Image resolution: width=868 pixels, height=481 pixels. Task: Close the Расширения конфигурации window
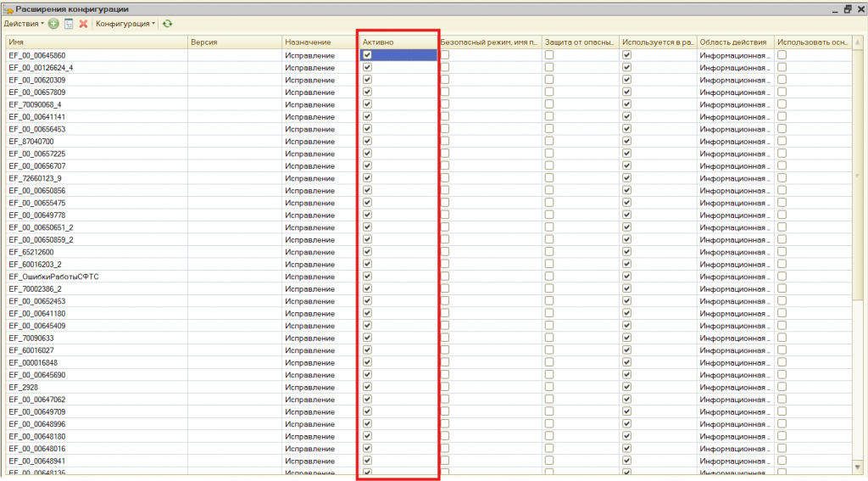pyautogui.click(x=860, y=8)
